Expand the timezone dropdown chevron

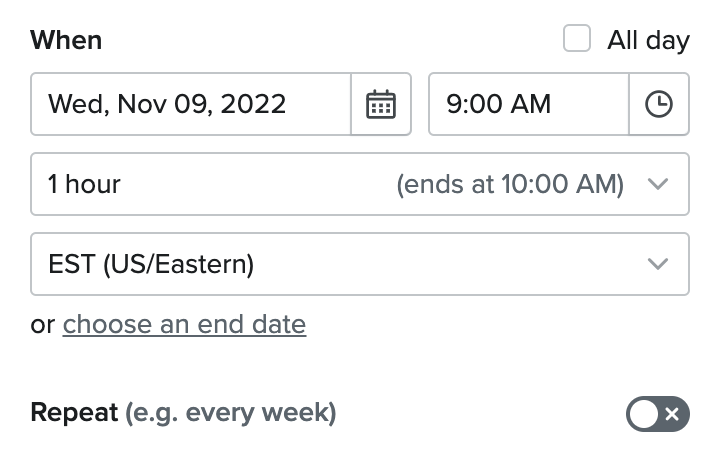pyautogui.click(x=657, y=264)
